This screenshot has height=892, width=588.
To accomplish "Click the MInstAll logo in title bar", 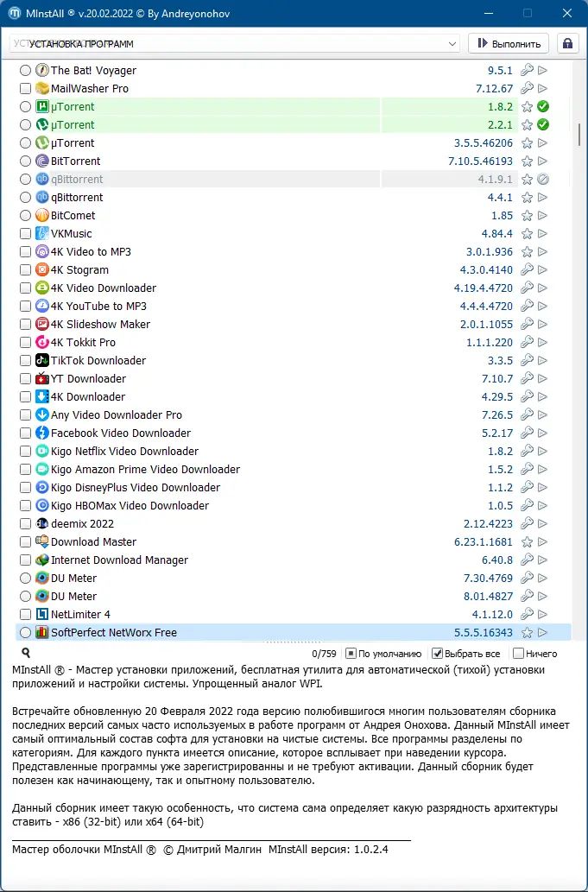I will [x=15, y=13].
